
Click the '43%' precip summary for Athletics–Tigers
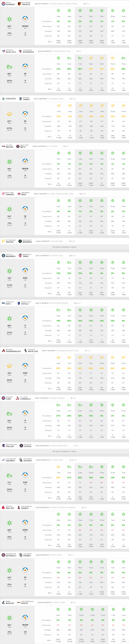10,128
